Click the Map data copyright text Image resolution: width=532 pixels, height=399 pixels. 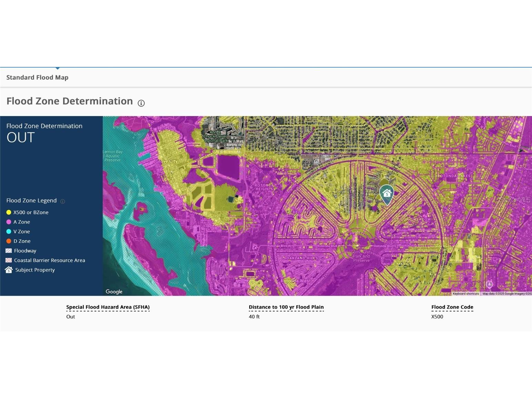click(x=506, y=294)
